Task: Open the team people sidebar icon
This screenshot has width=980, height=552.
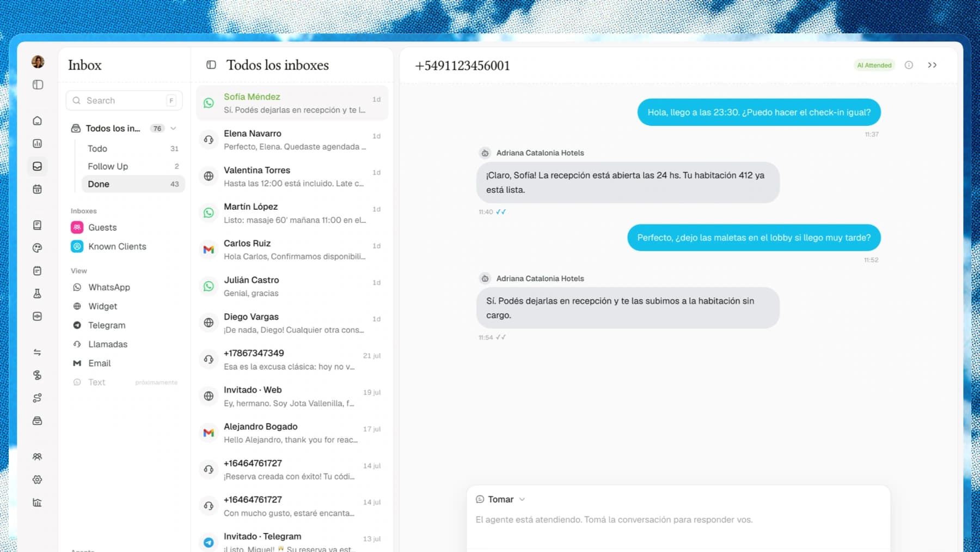Action: tap(38, 457)
